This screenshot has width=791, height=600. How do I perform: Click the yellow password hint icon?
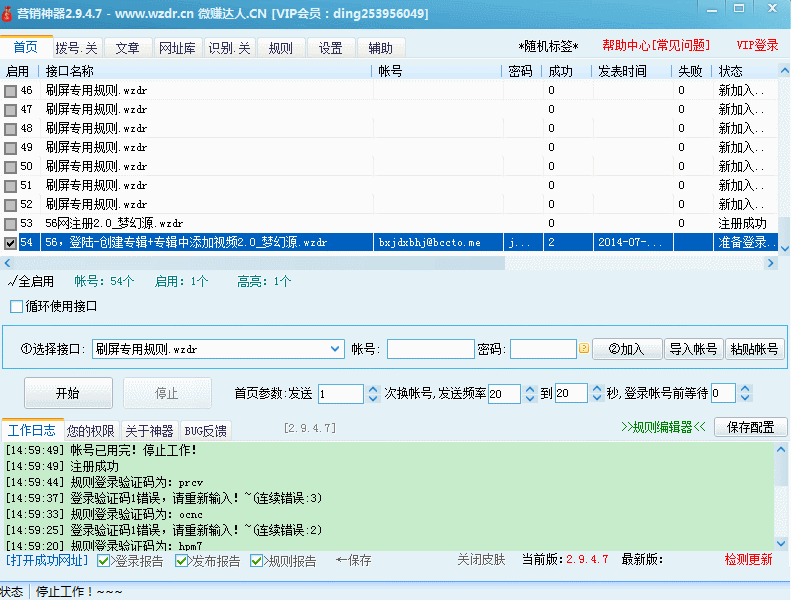(x=584, y=349)
